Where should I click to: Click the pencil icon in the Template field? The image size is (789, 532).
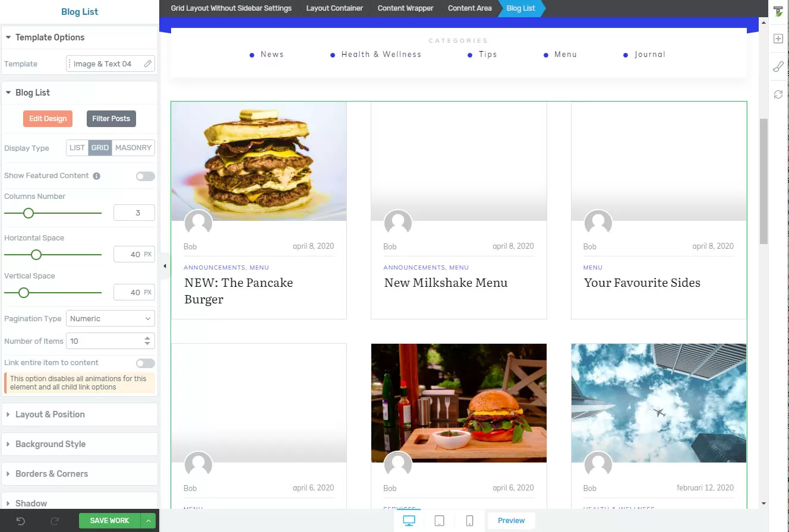148,64
